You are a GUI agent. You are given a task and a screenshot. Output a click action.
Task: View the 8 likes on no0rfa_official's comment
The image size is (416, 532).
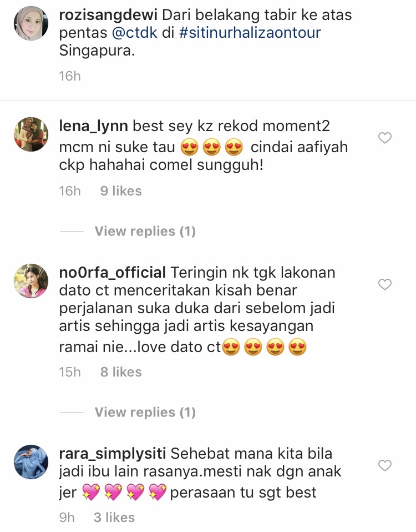[x=121, y=372]
